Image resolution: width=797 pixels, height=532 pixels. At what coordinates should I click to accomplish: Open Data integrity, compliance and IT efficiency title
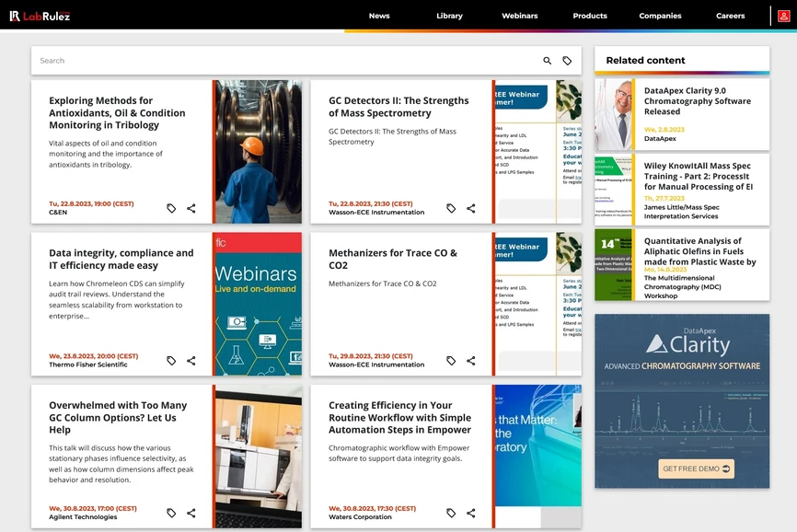[121, 260]
